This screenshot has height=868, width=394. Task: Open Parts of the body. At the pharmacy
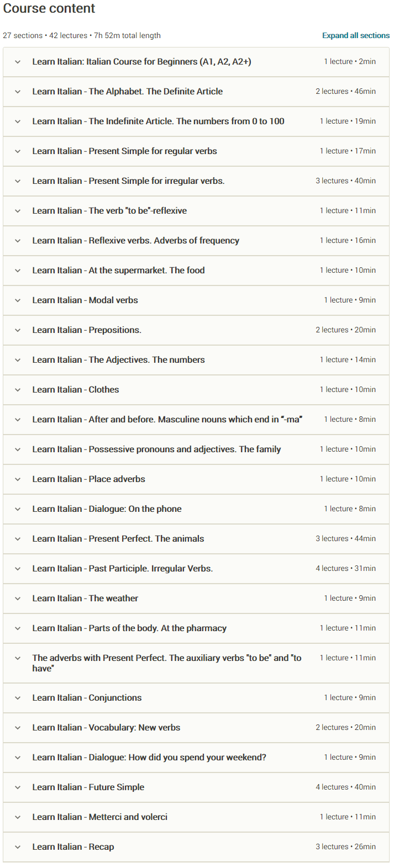(129, 628)
